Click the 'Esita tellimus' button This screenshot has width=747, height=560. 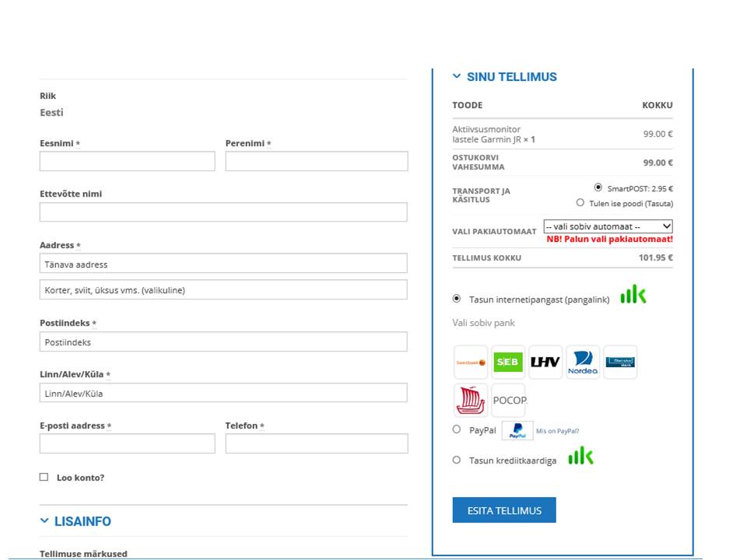coord(504,510)
